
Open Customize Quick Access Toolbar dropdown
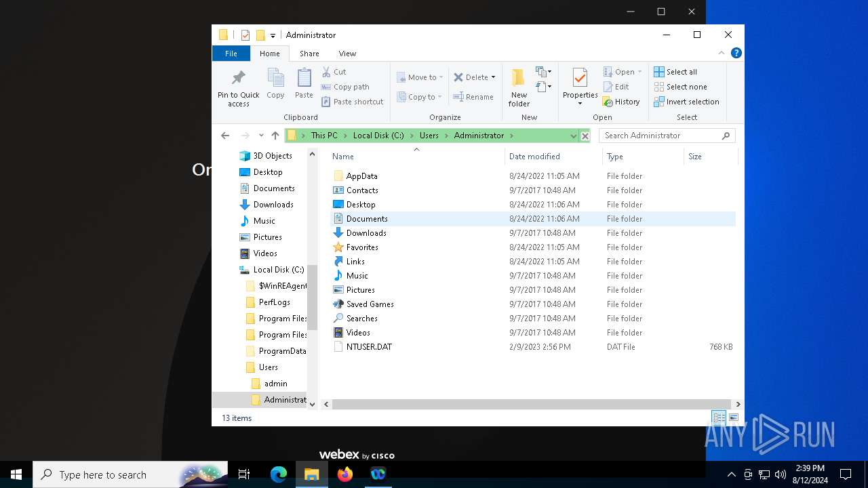click(x=273, y=35)
